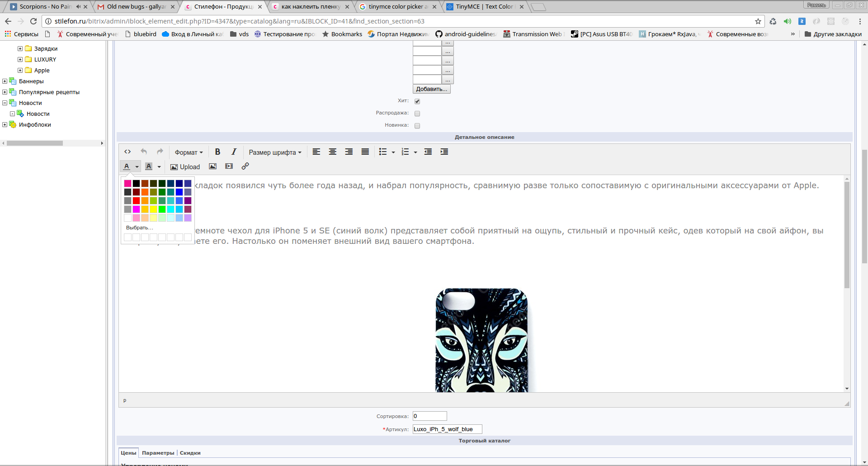This screenshot has height=466, width=868.
Task: Switch to the Scorpions browser tab
Action: 45,6
